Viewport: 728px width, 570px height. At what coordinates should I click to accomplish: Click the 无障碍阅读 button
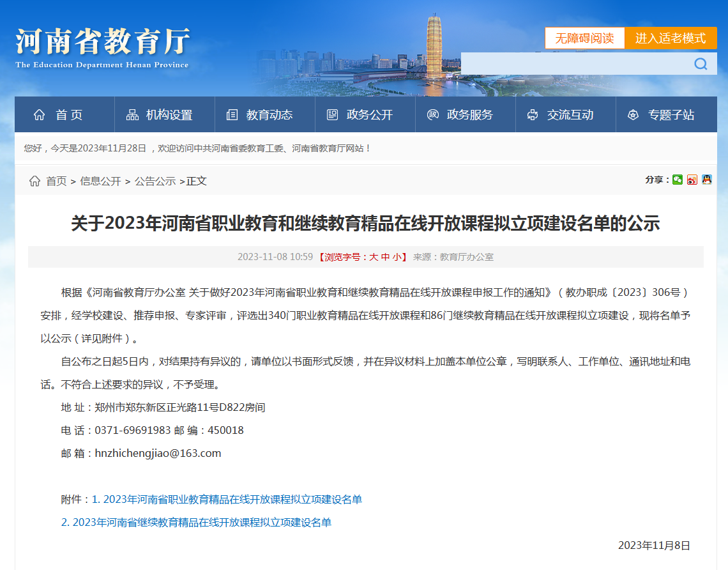(584, 38)
